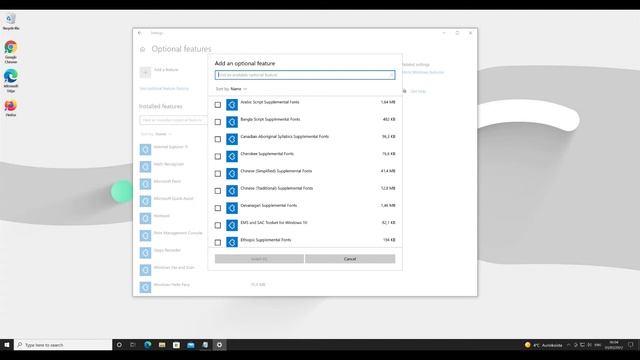The image size is (640, 360).
Task: Click the Windows Fax and Scan icon
Action: tap(145, 270)
